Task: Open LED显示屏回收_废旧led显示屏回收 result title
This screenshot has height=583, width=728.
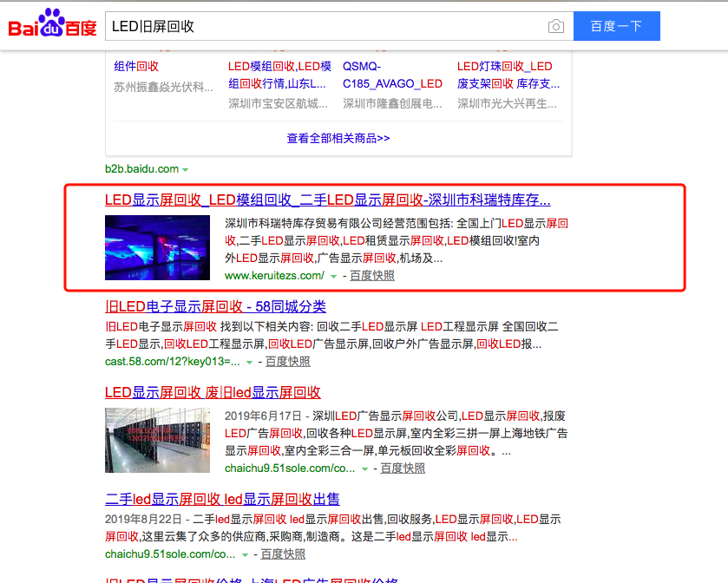Action: 213,393
